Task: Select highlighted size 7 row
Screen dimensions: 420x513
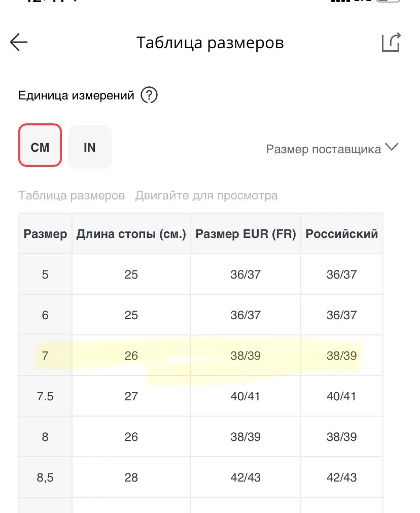Action: [45, 356]
